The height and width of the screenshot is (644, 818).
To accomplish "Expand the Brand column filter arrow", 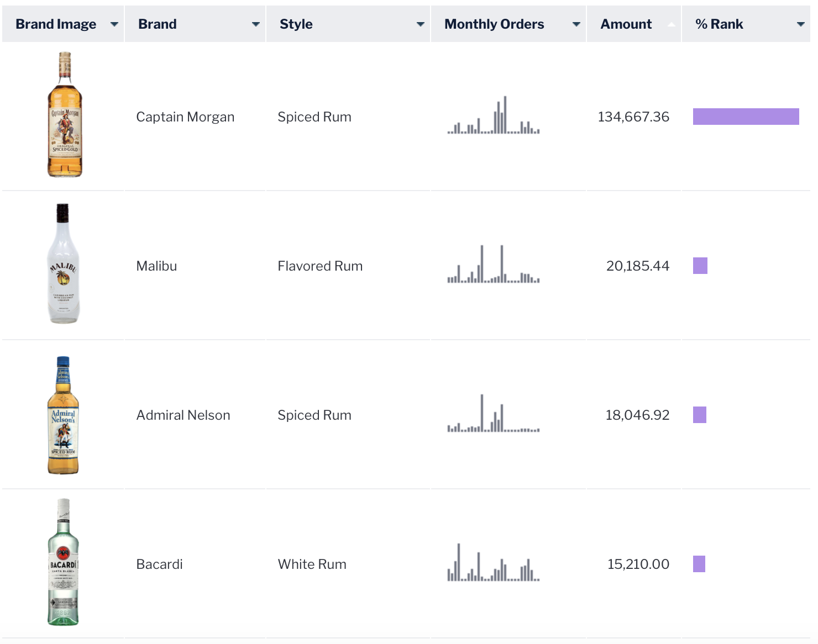I will tap(255, 24).
